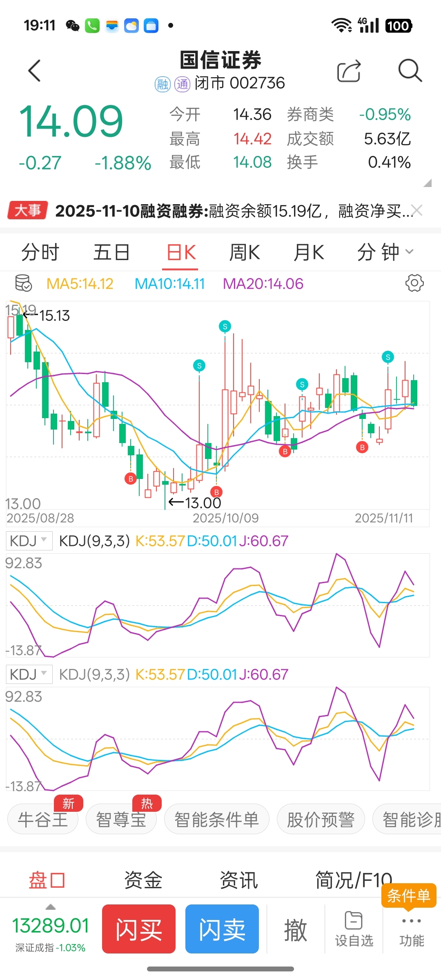Tap 深证成指 index value 13289.01
The width and height of the screenshot is (441, 980).
tap(51, 925)
